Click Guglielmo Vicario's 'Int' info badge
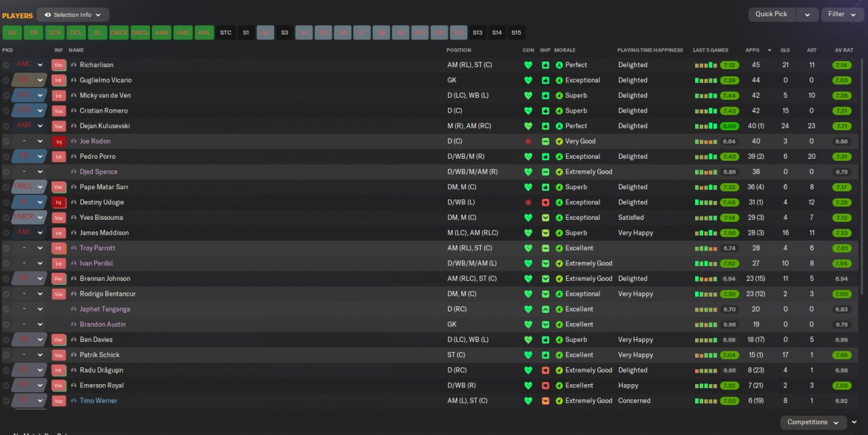The width and height of the screenshot is (868, 435). pyautogui.click(x=59, y=80)
